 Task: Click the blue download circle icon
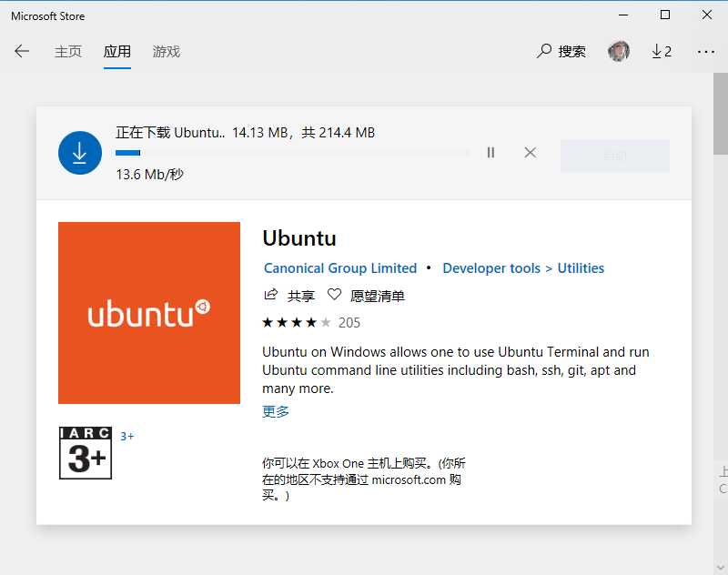coord(80,153)
